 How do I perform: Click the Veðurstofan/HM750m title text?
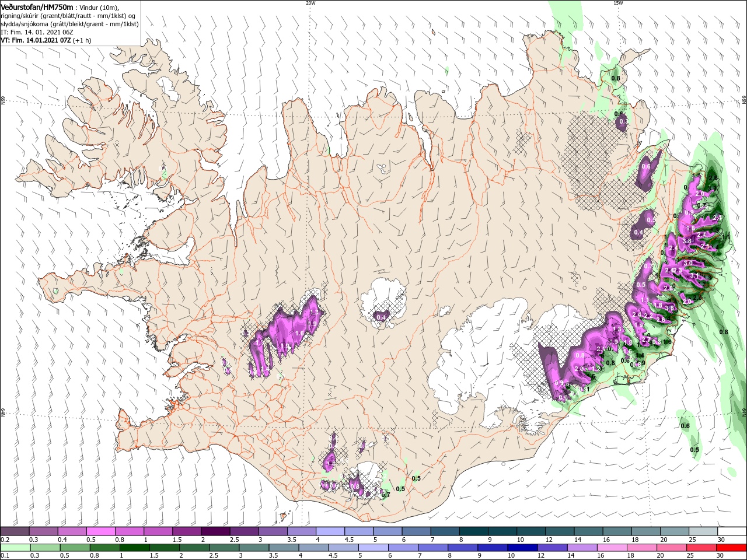click(37, 6)
